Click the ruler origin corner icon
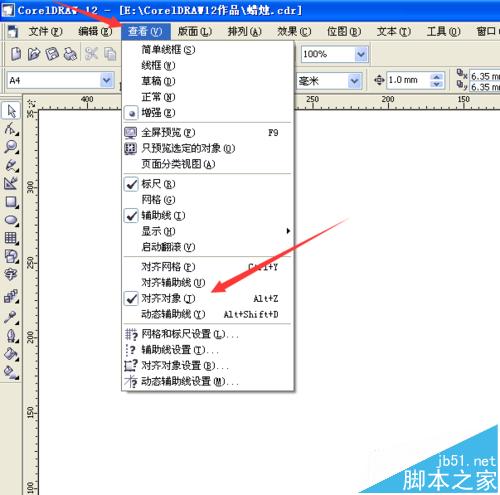Viewport: 500px width, 495px height. tap(31, 103)
